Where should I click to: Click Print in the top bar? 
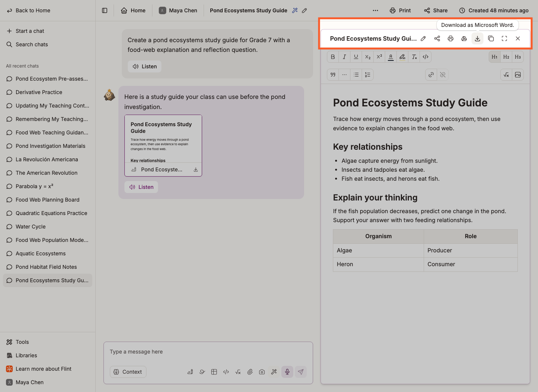400,10
